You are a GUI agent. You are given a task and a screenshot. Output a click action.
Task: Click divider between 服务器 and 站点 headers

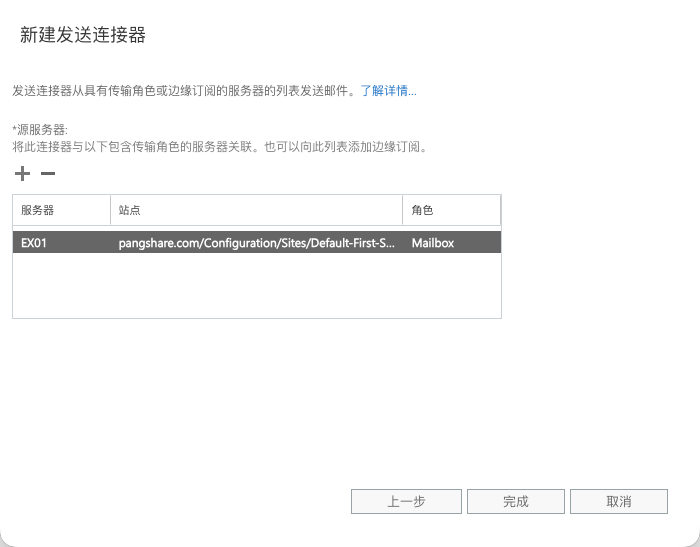click(x=110, y=211)
